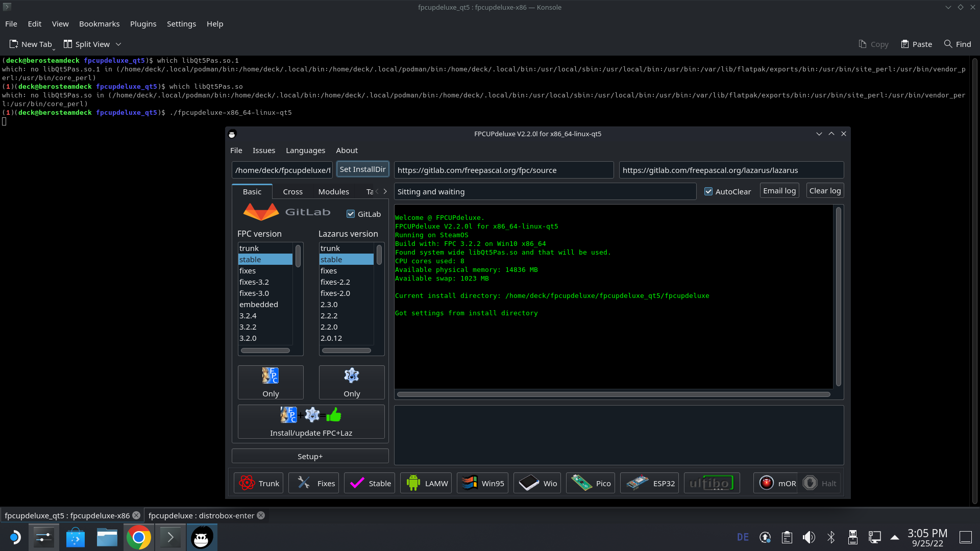Viewport: 980px width, 551px height.
Task: Click the Ultibo logo button
Action: click(x=712, y=483)
